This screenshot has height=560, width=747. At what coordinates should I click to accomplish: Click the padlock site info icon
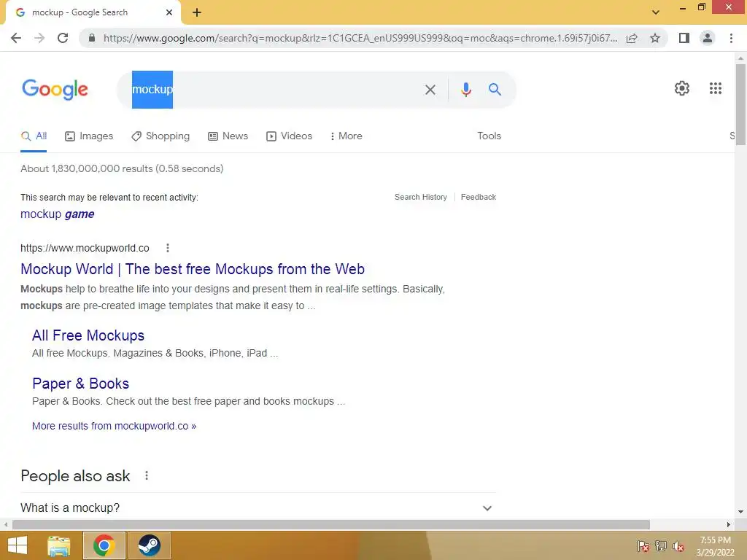pos(92,38)
